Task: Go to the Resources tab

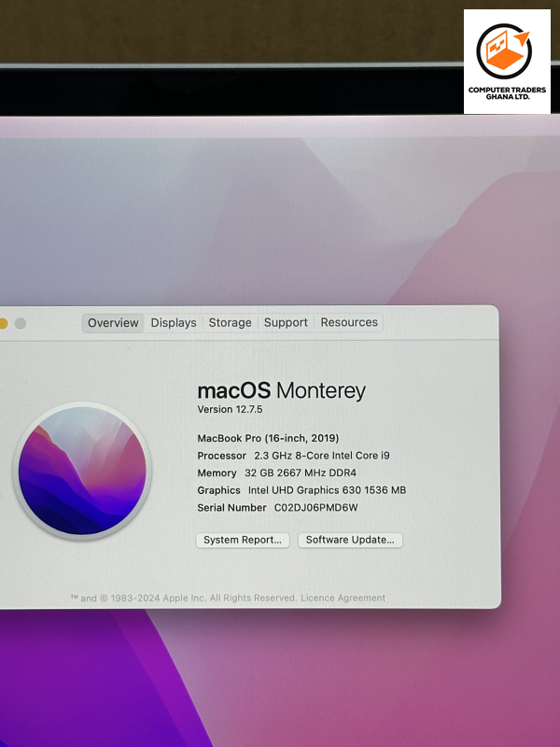Action: coord(349,322)
